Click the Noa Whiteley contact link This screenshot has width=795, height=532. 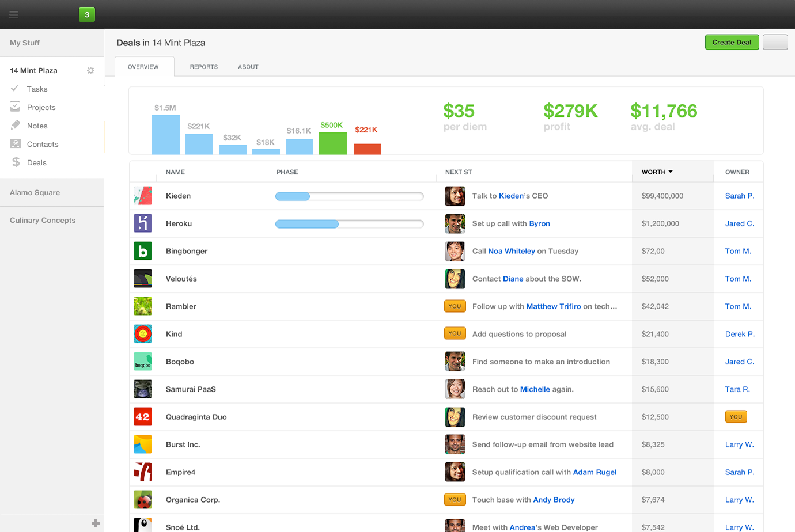click(512, 251)
